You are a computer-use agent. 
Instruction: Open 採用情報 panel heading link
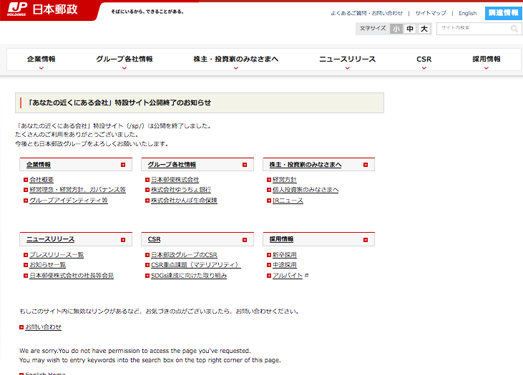(x=281, y=240)
